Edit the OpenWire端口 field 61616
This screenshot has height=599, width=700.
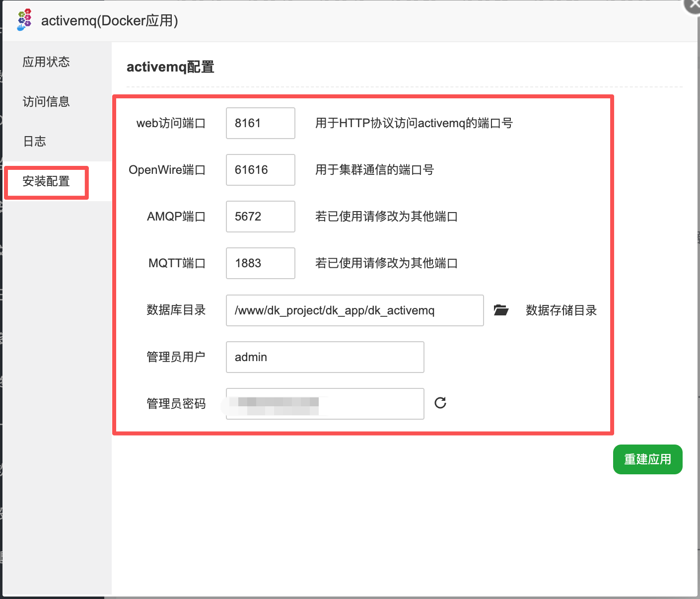tap(261, 170)
